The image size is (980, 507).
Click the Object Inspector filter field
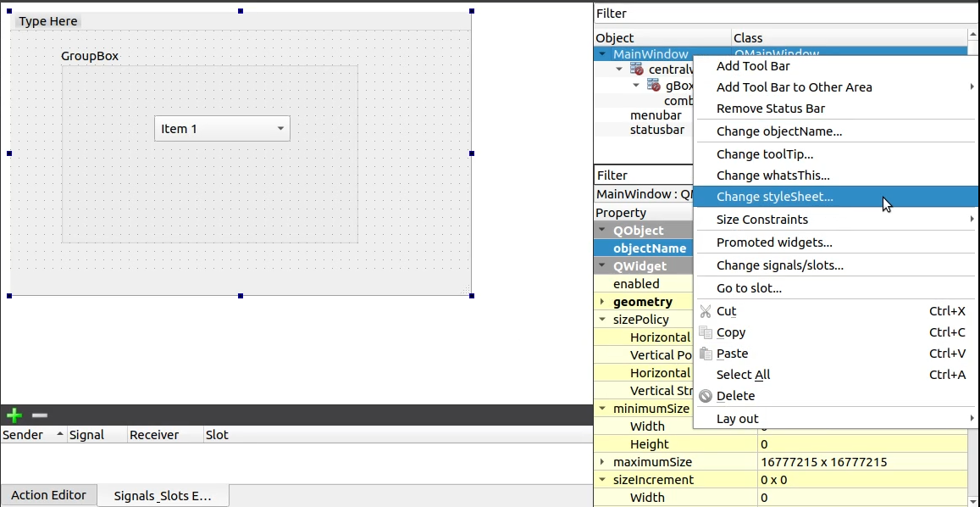pyautogui.click(x=787, y=14)
